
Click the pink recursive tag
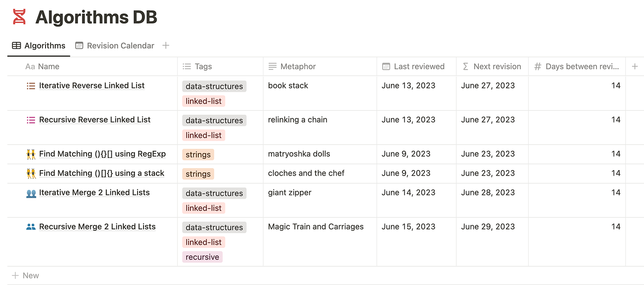click(202, 257)
